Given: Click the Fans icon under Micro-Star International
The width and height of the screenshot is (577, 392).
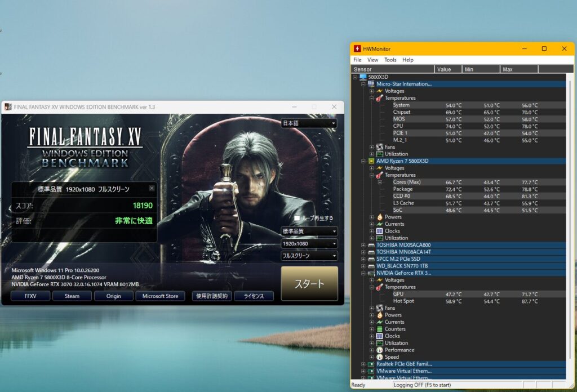Looking at the screenshot, I should [379, 147].
